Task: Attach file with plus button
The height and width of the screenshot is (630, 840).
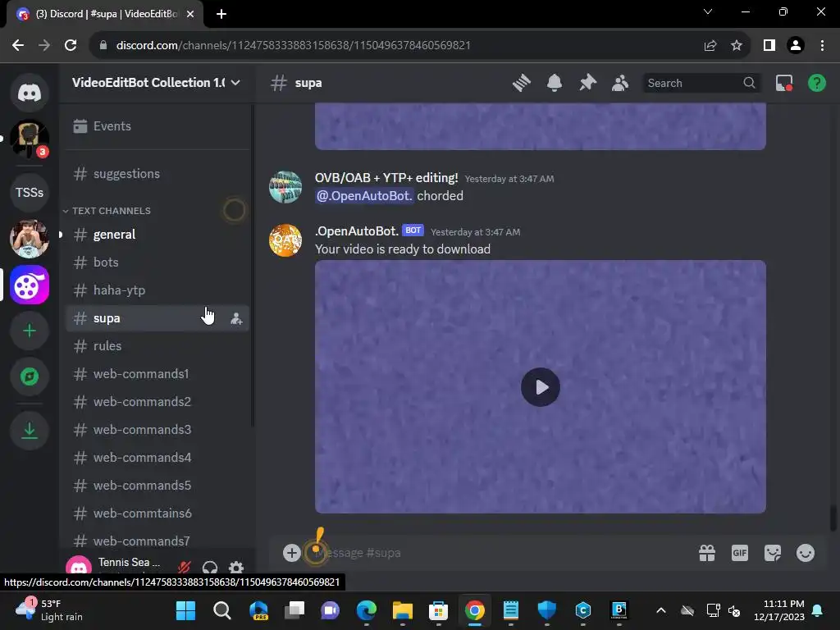Action: (291, 553)
